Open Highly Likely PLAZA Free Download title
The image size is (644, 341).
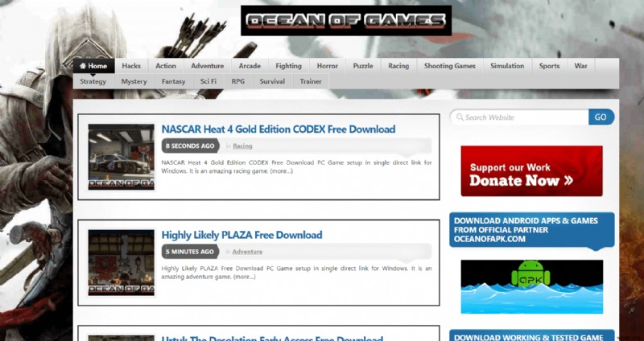242,235
